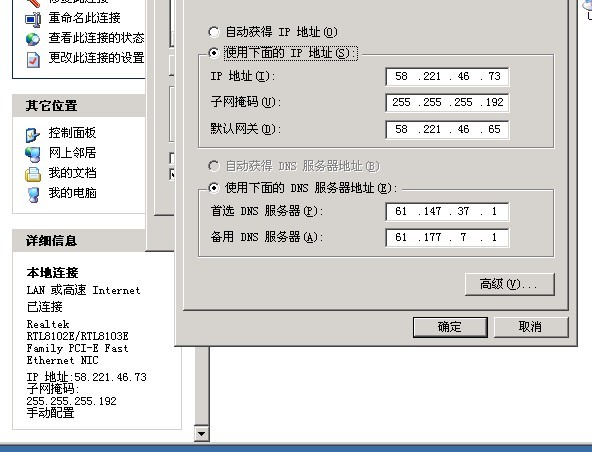The image size is (592, 452).
Task: Click the view connection status globe icon
Action: [x=33, y=39]
